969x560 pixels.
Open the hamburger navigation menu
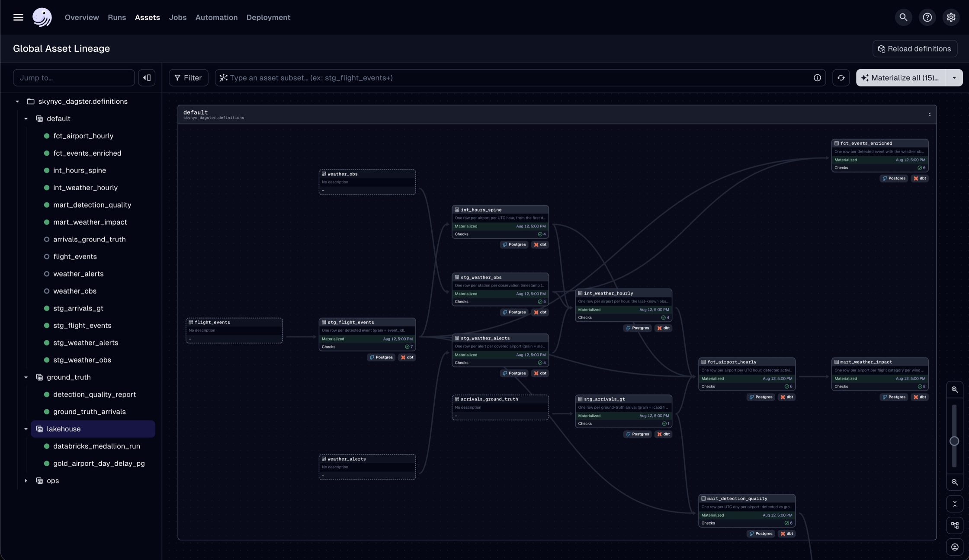18,17
